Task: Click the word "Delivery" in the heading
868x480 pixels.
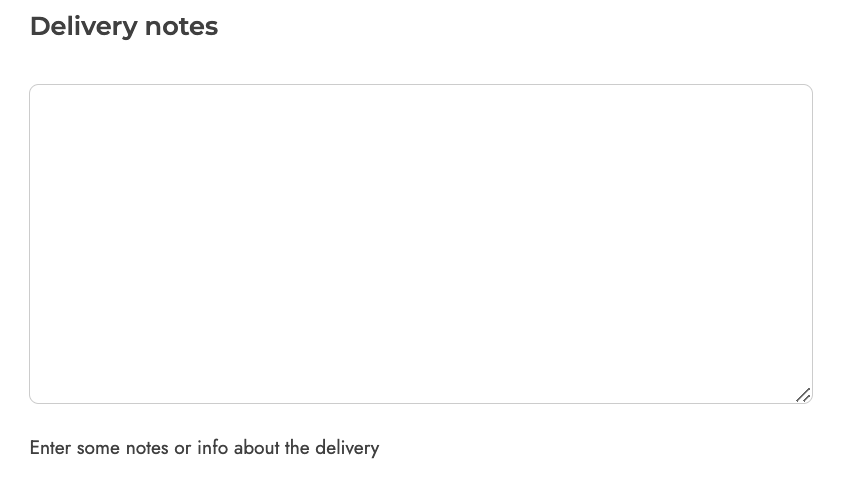Action: tap(84, 27)
